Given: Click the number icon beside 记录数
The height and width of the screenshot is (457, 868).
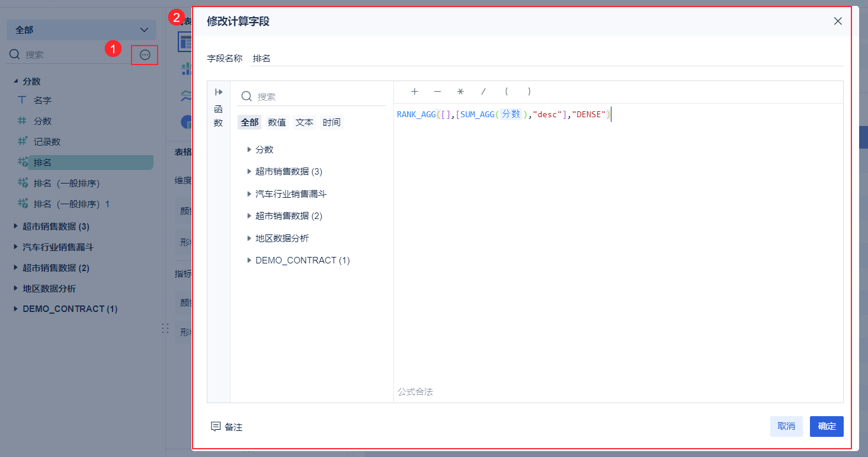Looking at the screenshot, I should pos(23,141).
